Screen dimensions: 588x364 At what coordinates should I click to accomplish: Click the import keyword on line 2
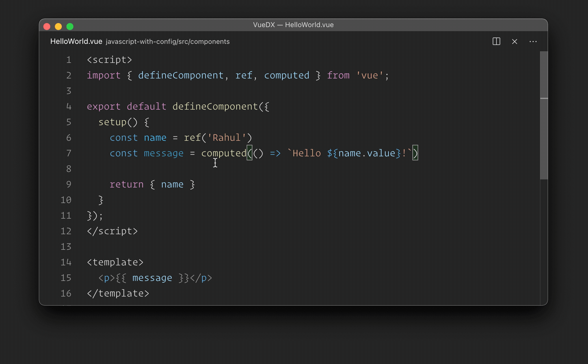pos(103,75)
